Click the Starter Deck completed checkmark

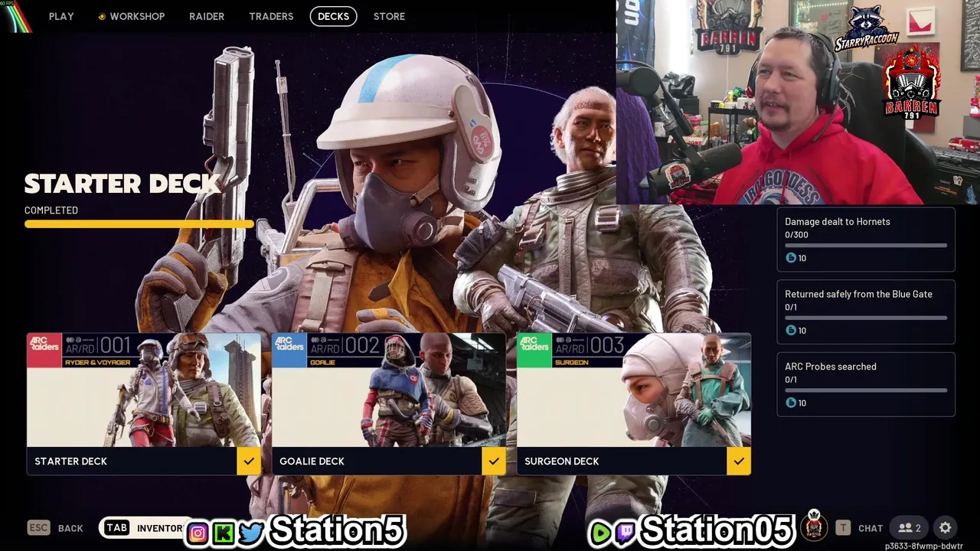(x=249, y=461)
